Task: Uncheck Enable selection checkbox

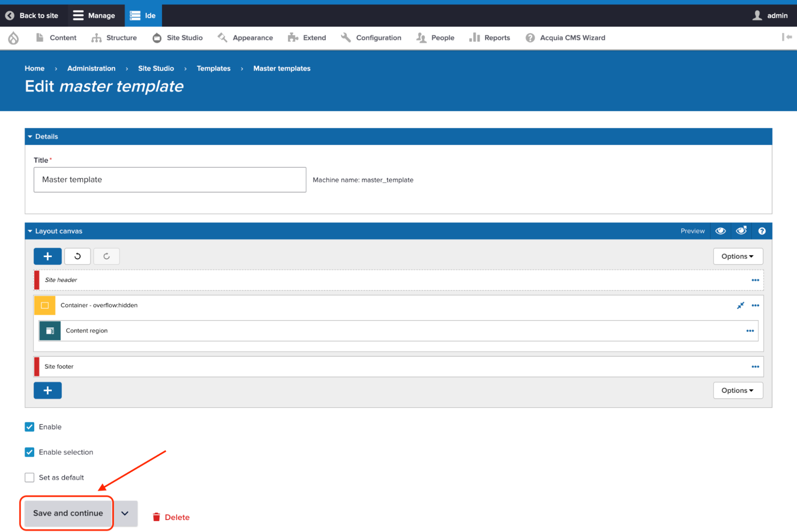Action: [x=30, y=452]
